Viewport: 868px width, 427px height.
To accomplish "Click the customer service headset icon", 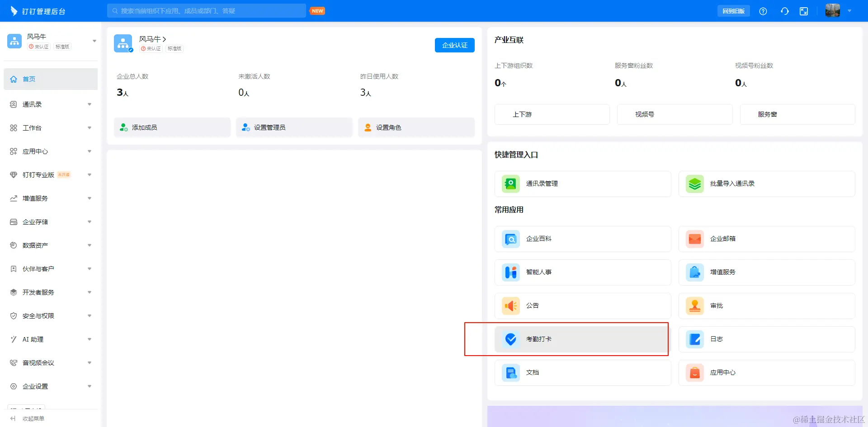I will point(785,11).
